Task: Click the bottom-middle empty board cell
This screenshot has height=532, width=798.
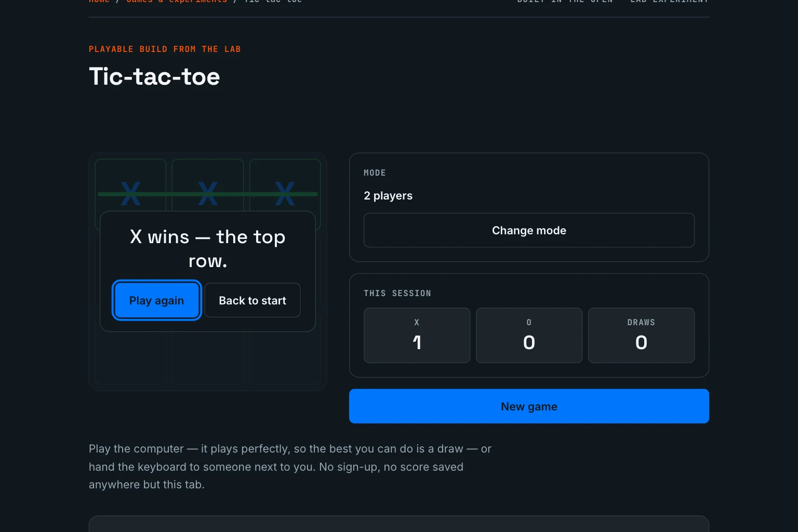Action: point(208,358)
